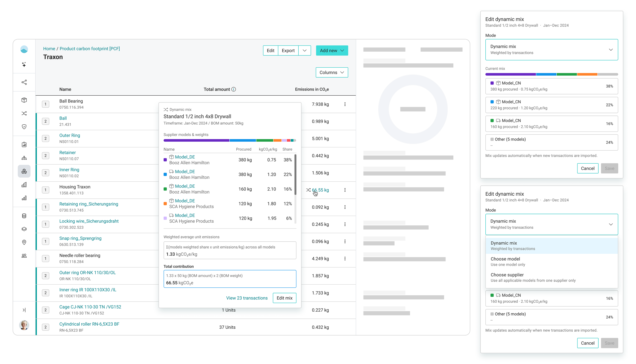Click the Total amount info icon
The width and height of the screenshot is (636, 364).
(x=234, y=89)
